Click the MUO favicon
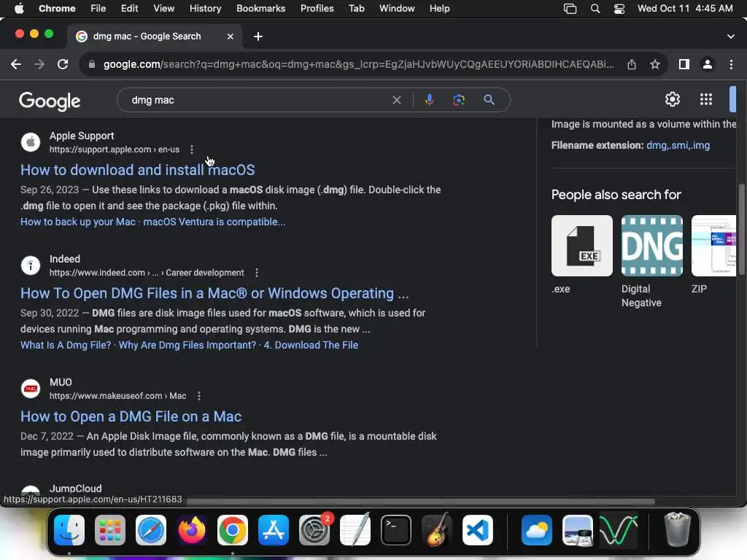Image resolution: width=747 pixels, height=560 pixels. [x=31, y=389]
